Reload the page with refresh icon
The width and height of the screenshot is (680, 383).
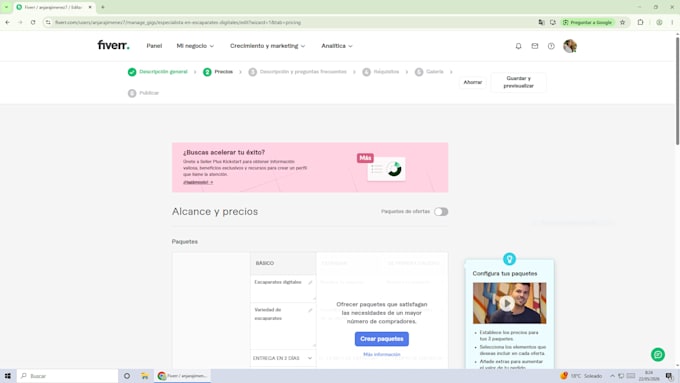click(33, 22)
